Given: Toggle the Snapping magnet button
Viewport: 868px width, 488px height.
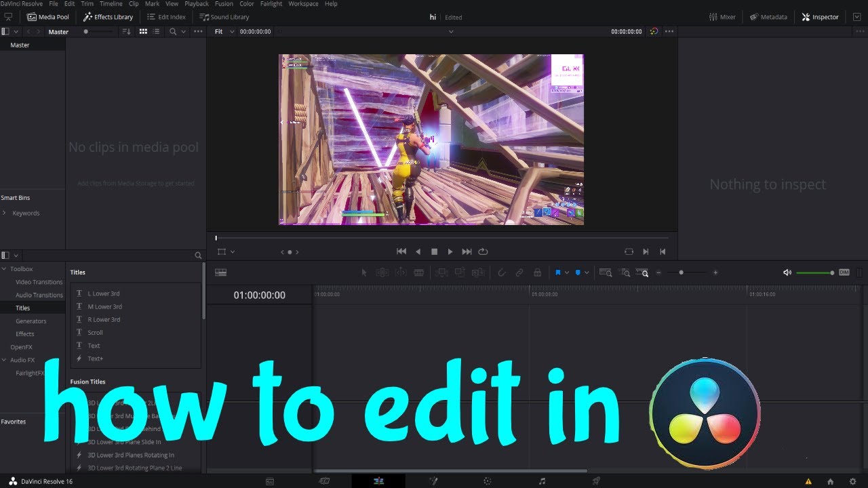Looking at the screenshot, I should [x=501, y=272].
